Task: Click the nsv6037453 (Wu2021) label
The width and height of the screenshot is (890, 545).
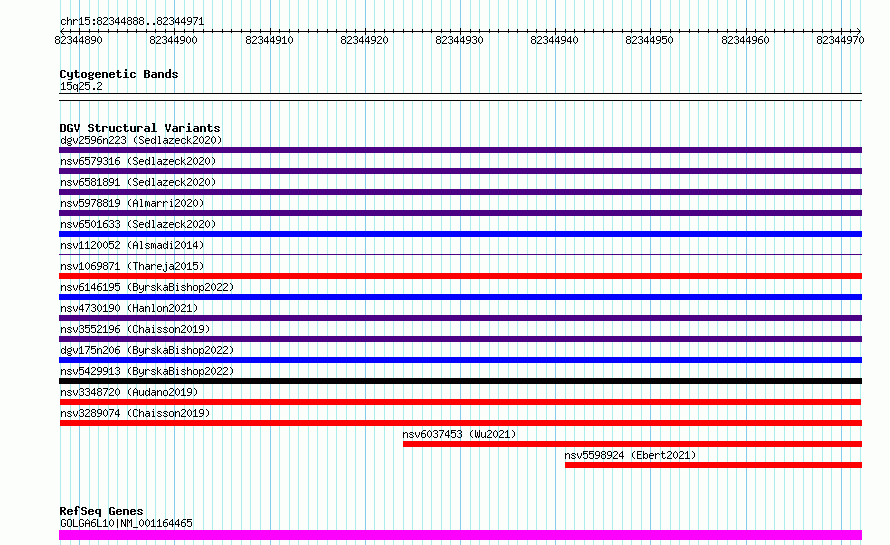Action: (459, 434)
